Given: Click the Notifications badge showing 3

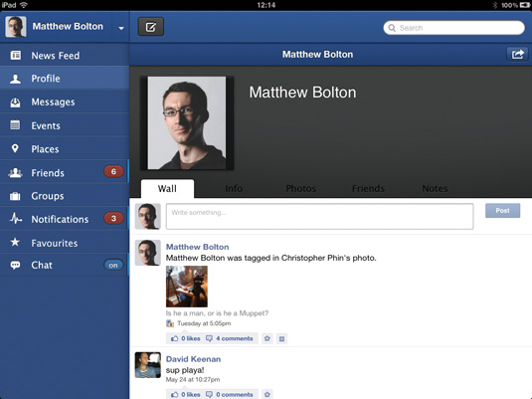Looking at the screenshot, I should (113, 218).
